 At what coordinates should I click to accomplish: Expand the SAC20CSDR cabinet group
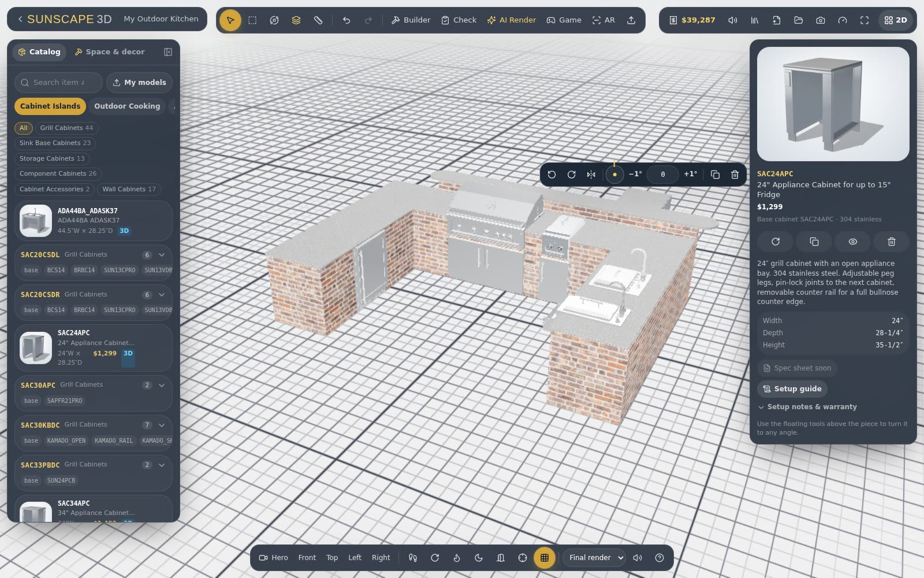pyautogui.click(x=162, y=295)
